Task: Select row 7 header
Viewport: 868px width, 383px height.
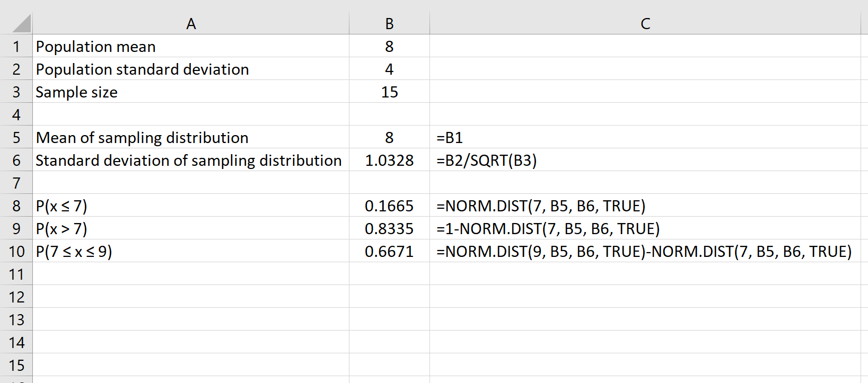Action: coord(16,183)
